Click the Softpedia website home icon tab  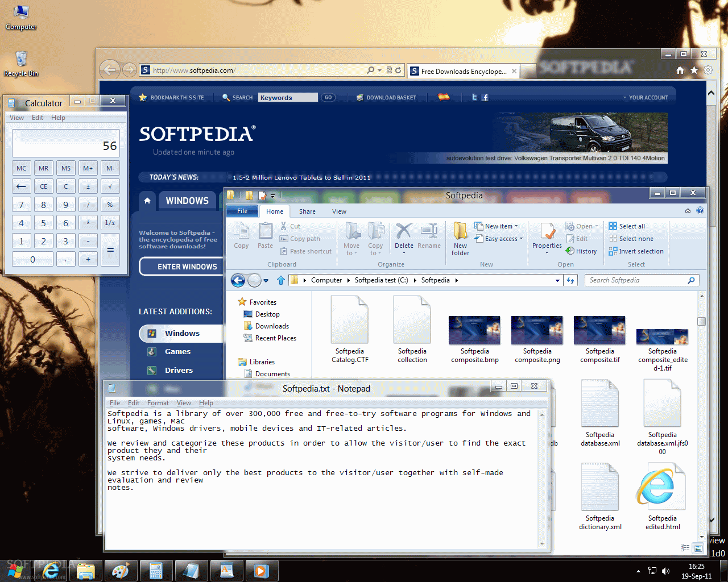tap(147, 201)
